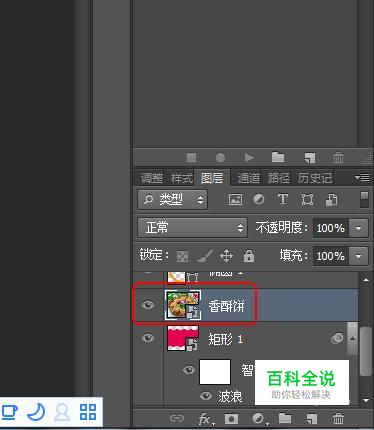Screen dimensions: 374x430
Task: Open the 通道 tab
Action: tap(249, 178)
